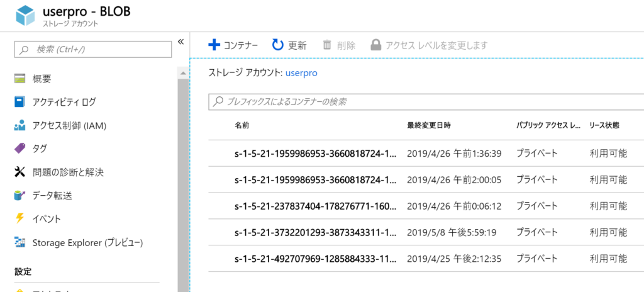Open 問題の診断と解決
644x292 pixels.
[x=68, y=172]
